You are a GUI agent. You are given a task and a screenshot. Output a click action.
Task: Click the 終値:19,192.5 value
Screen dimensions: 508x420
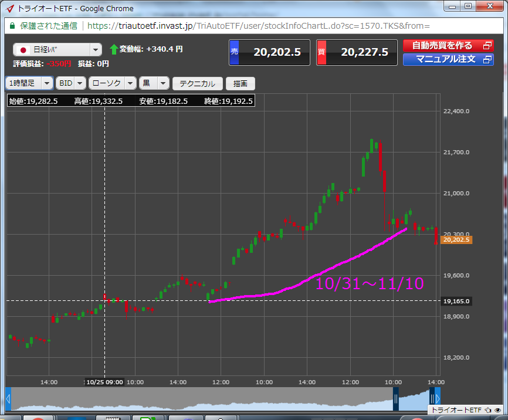(x=228, y=101)
